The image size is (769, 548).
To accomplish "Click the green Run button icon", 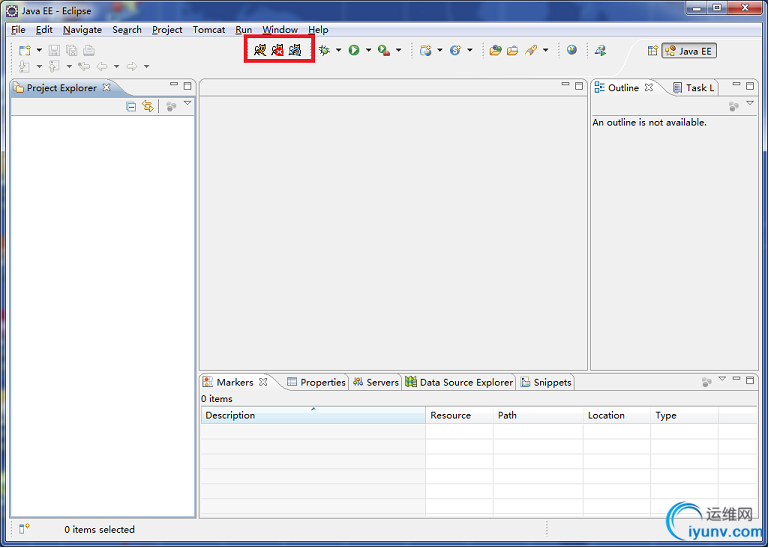I will (x=354, y=50).
